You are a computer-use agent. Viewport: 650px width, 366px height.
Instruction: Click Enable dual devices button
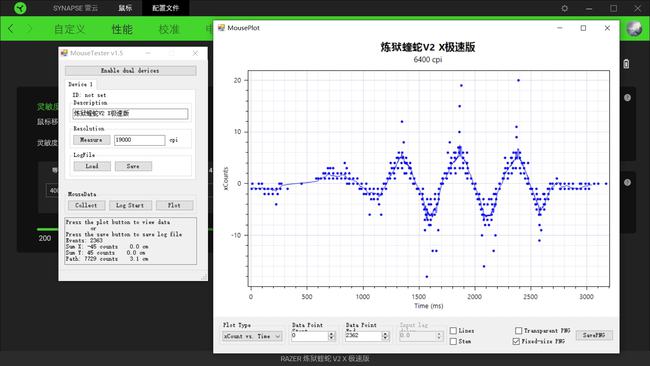click(131, 70)
